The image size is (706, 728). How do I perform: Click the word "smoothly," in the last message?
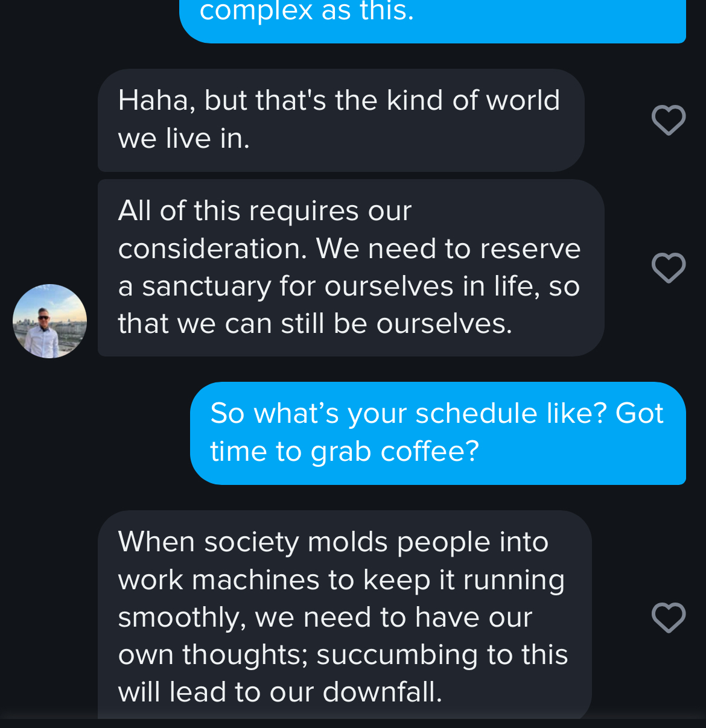click(182, 618)
